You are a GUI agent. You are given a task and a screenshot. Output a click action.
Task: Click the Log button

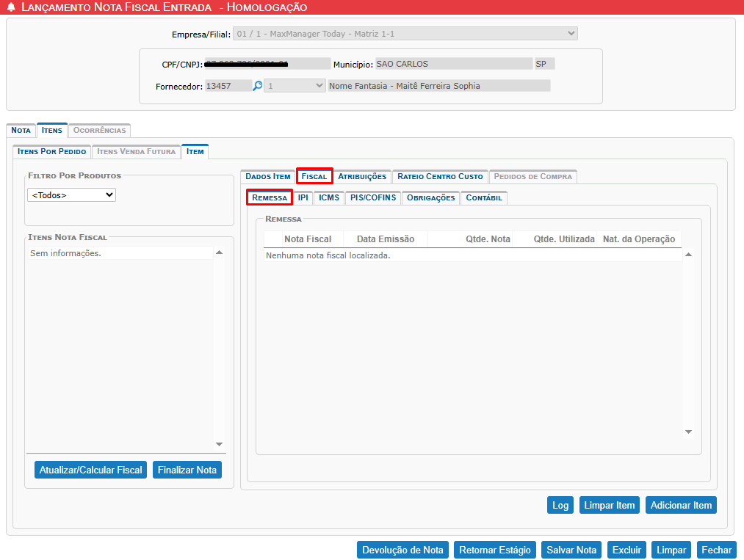tap(560, 505)
